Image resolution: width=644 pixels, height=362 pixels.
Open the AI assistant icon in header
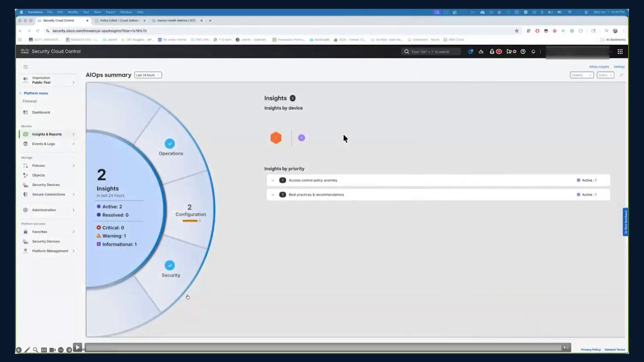[x=471, y=52]
